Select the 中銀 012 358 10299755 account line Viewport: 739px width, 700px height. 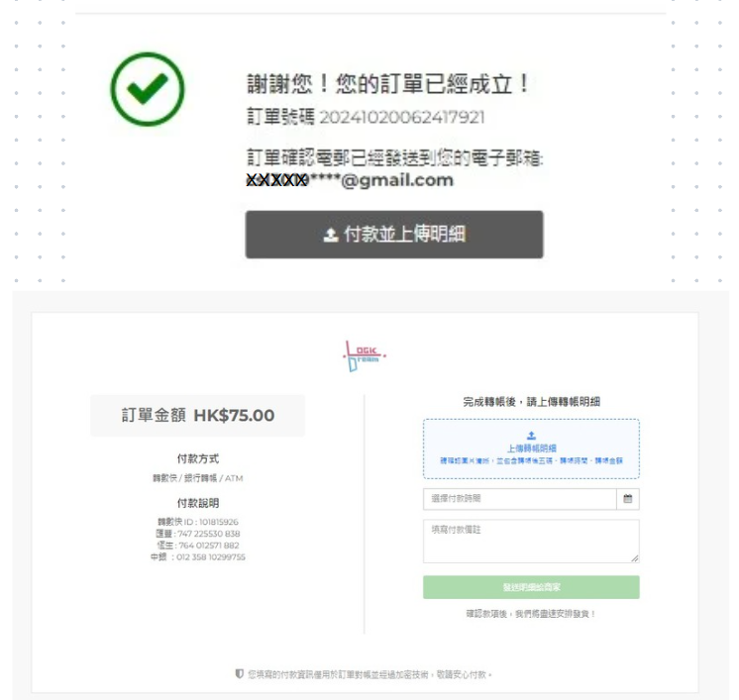click(x=198, y=557)
